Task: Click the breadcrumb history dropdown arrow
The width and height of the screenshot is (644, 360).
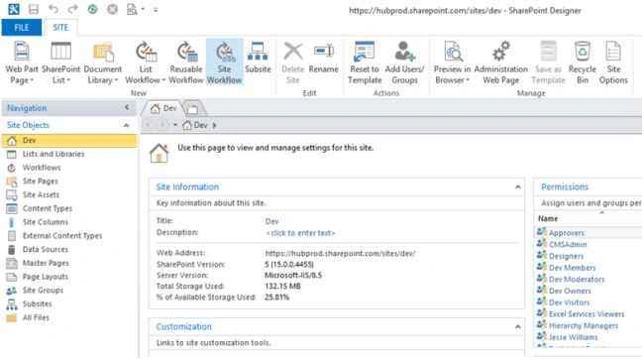Action: pyautogui.click(x=175, y=125)
